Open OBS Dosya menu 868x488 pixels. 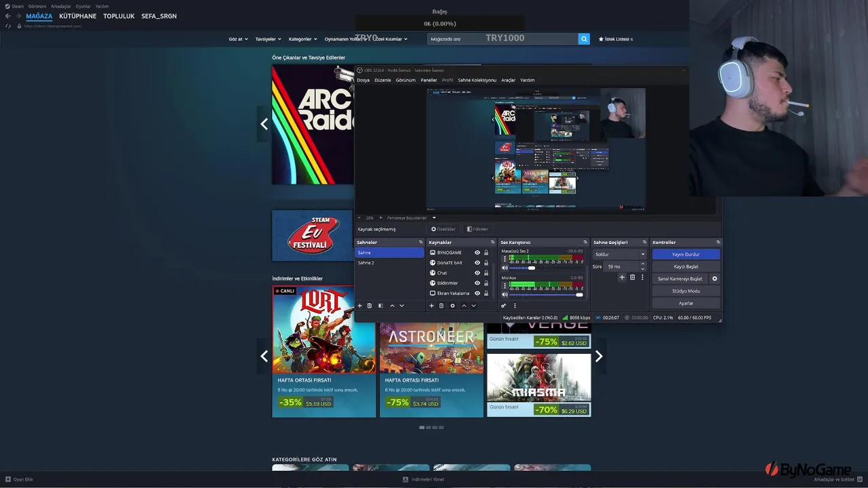pyautogui.click(x=363, y=80)
